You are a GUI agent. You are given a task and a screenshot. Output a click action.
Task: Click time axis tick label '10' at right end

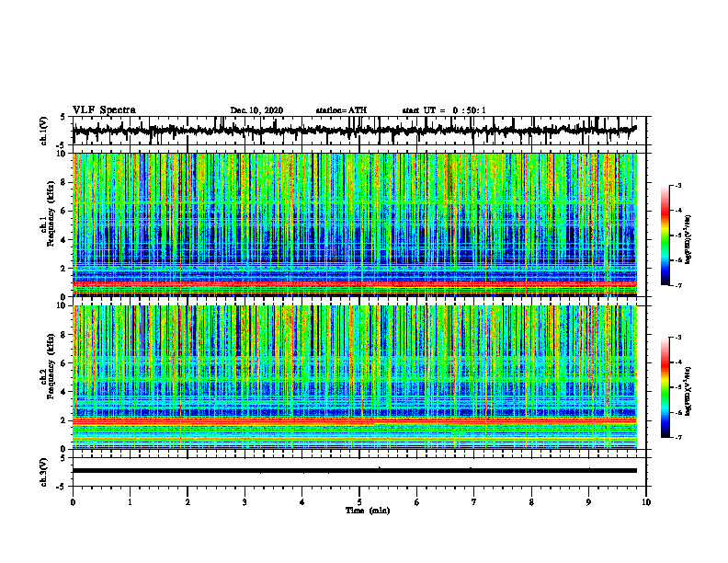click(x=646, y=502)
